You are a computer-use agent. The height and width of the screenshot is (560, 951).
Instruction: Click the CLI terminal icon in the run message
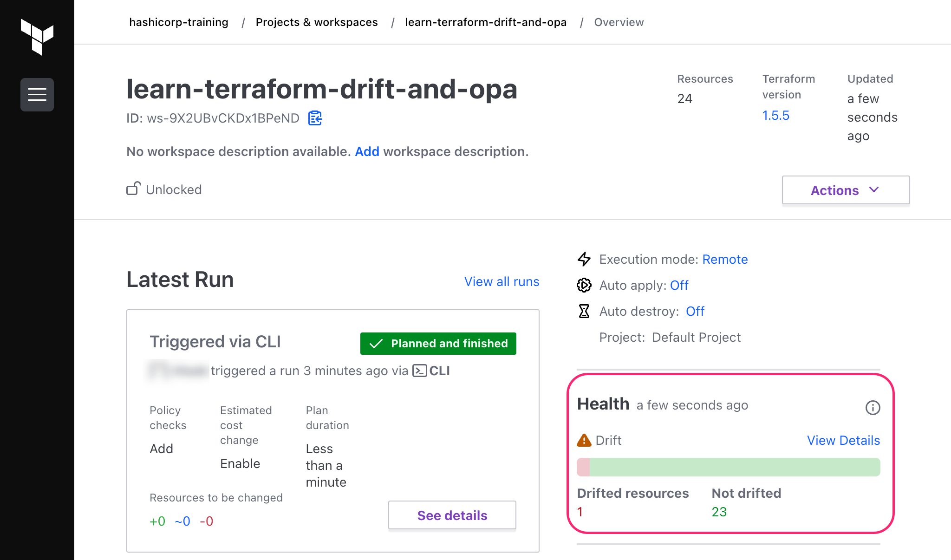coord(420,371)
